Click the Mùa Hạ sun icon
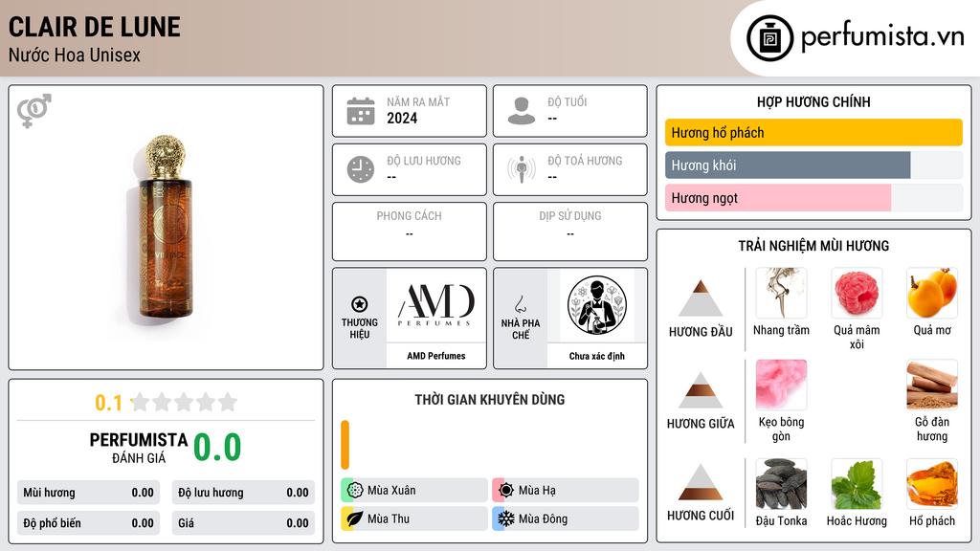Screen dimensions: 980x551 pyautogui.click(x=505, y=491)
